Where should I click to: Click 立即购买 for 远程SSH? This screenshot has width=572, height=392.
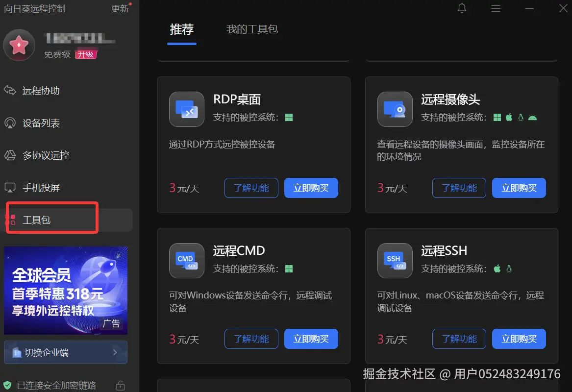[x=519, y=339]
